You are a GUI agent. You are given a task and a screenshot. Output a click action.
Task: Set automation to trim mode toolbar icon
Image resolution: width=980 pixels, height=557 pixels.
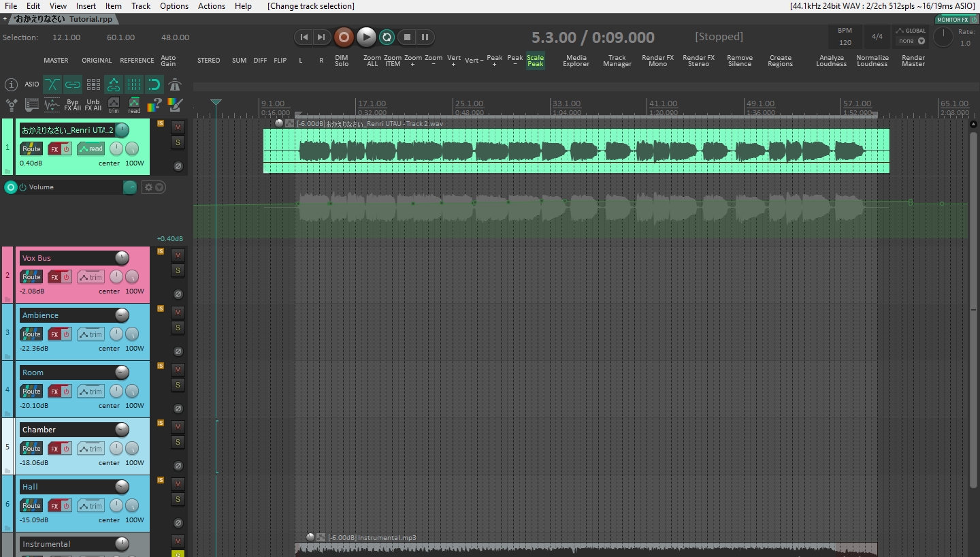coord(114,105)
